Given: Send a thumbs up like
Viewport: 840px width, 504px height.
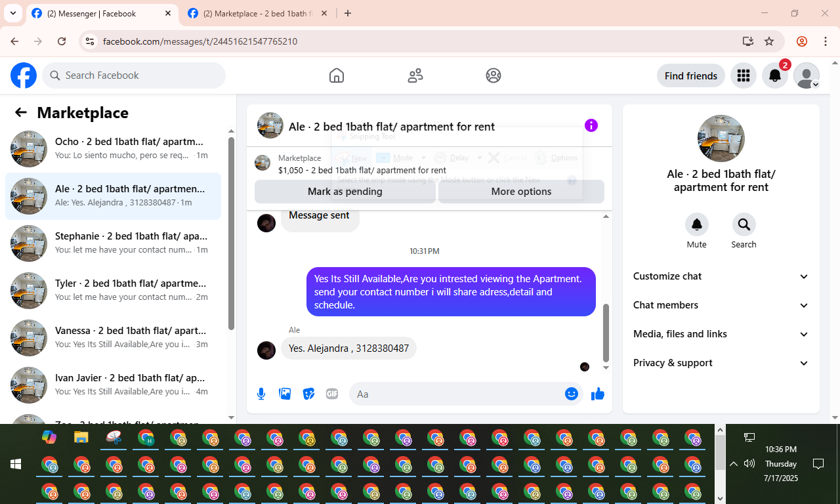Looking at the screenshot, I should (x=598, y=394).
